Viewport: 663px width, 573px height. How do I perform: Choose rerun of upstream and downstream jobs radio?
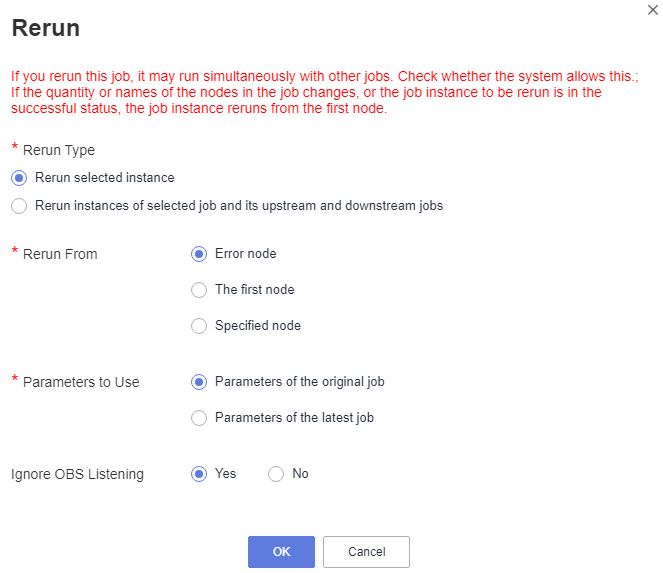coord(19,206)
